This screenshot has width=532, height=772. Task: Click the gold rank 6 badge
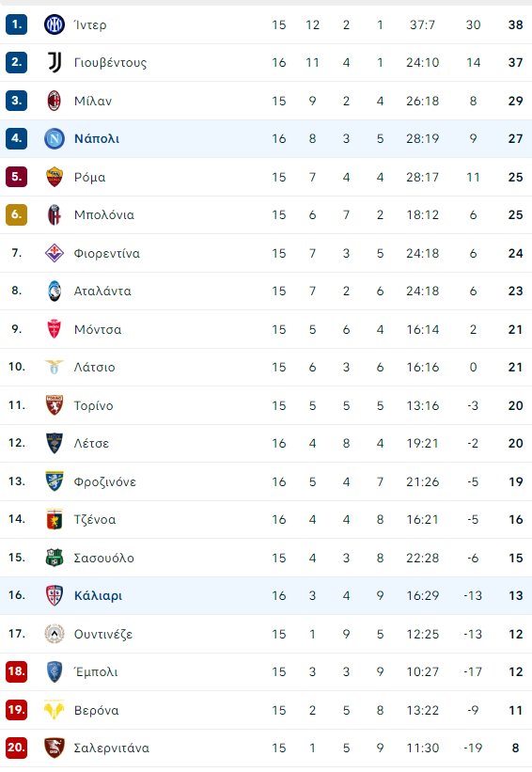tap(16, 214)
